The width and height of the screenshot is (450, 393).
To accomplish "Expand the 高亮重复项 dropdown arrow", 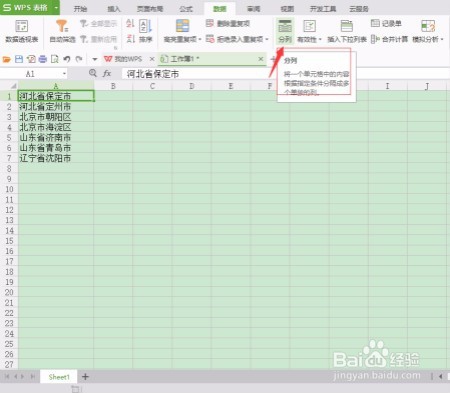I will (200, 40).
